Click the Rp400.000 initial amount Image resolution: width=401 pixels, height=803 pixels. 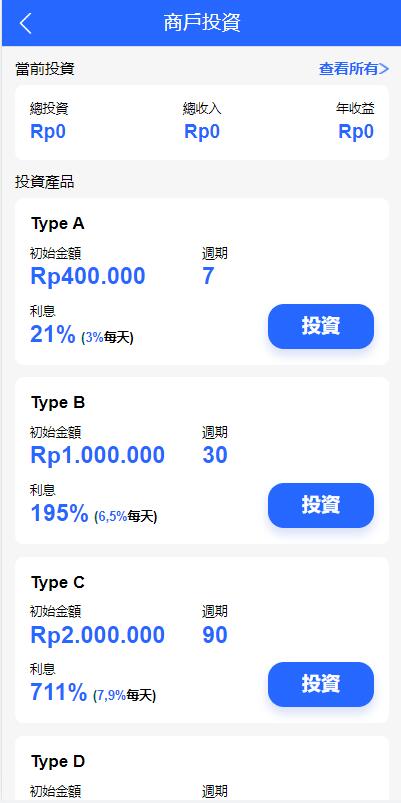pyautogui.click(x=88, y=276)
